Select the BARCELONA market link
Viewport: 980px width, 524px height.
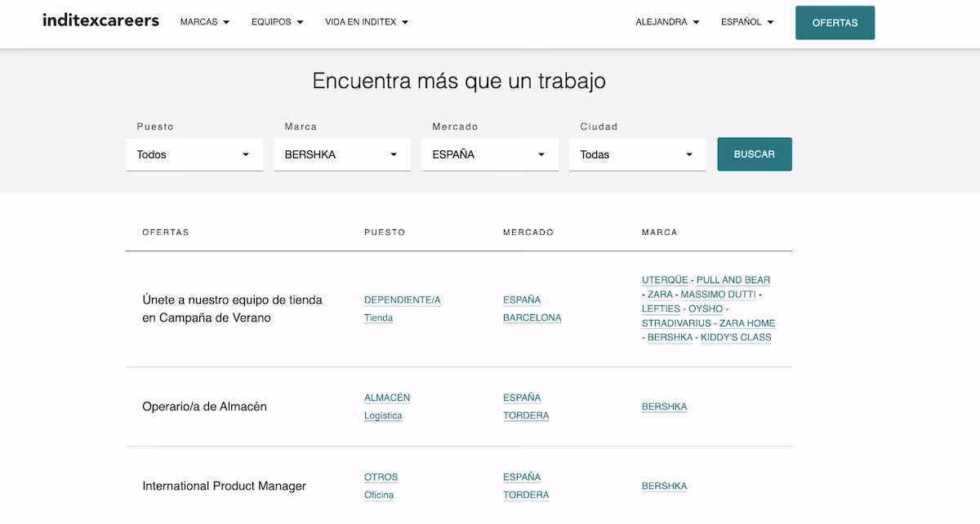point(532,318)
